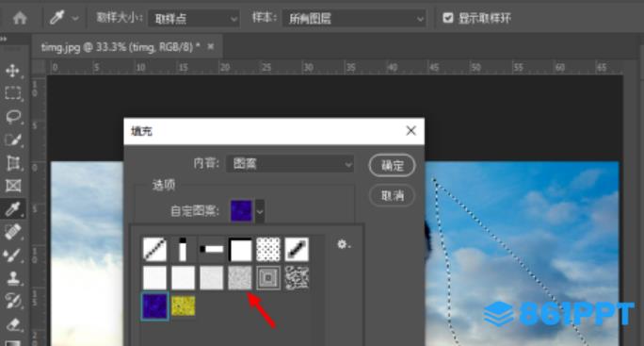Click the 取消 button
Image resolution: width=644 pixels, height=346 pixels.
click(x=393, y=195)
